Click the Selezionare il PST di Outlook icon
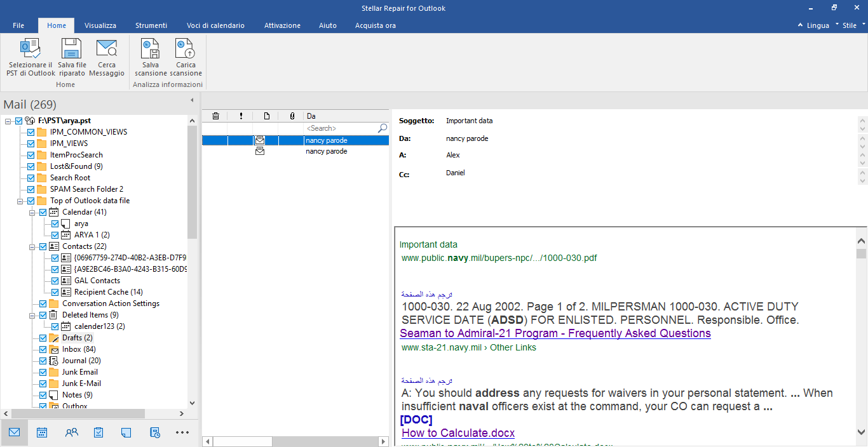 click(x=31, y=49)
